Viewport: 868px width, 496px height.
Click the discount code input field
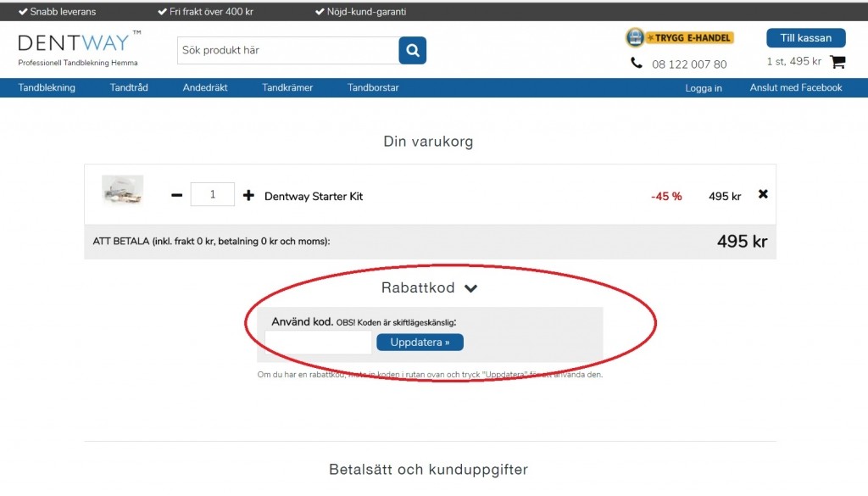coord(319,342)
